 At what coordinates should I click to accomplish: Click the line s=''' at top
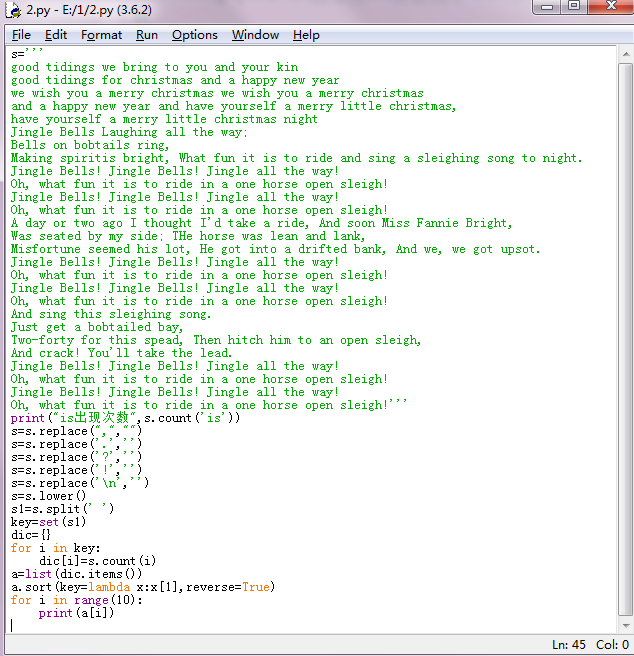pyautogui.click(x=27, y=54)
